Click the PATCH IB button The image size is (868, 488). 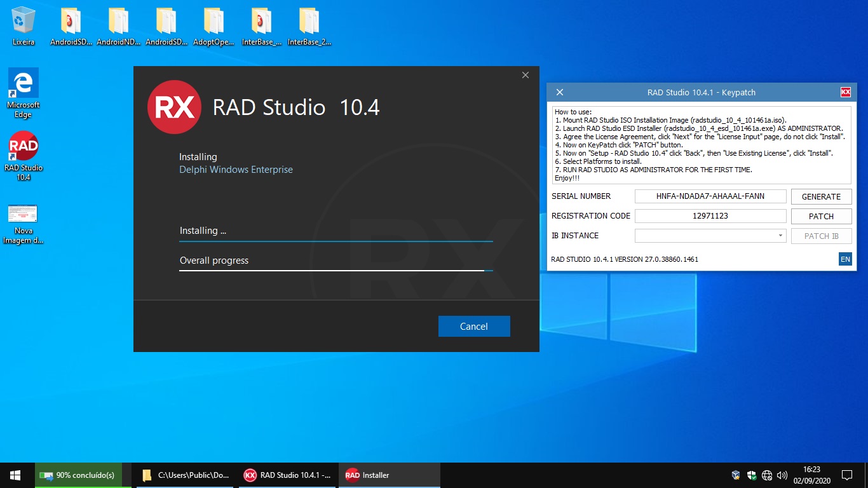821,236
